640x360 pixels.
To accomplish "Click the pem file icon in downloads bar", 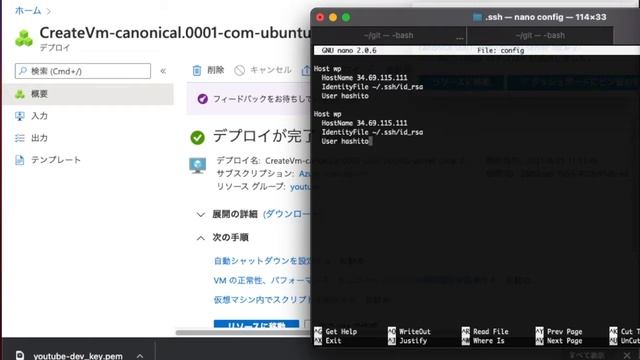I will pyautogui.click(x=20, y=356).
